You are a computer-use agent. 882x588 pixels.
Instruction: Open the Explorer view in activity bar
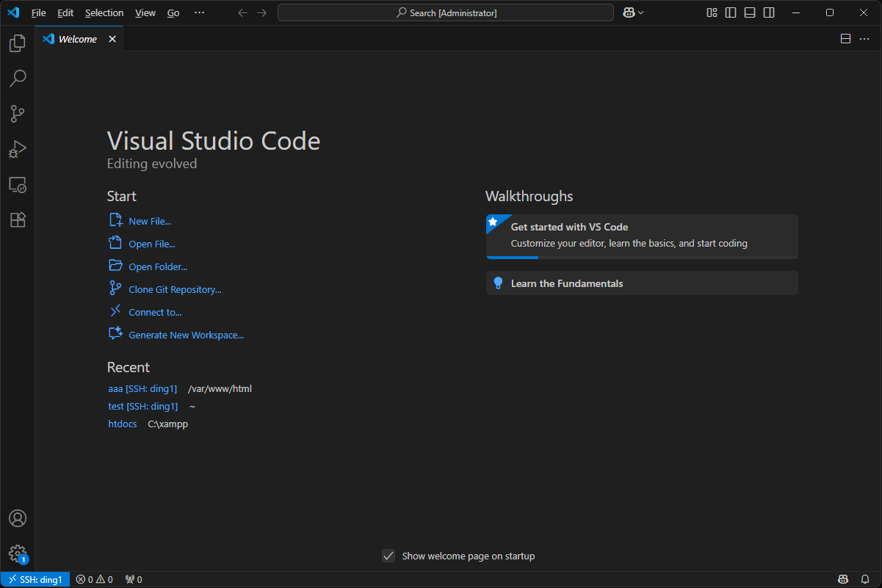(x=18, y=43)
